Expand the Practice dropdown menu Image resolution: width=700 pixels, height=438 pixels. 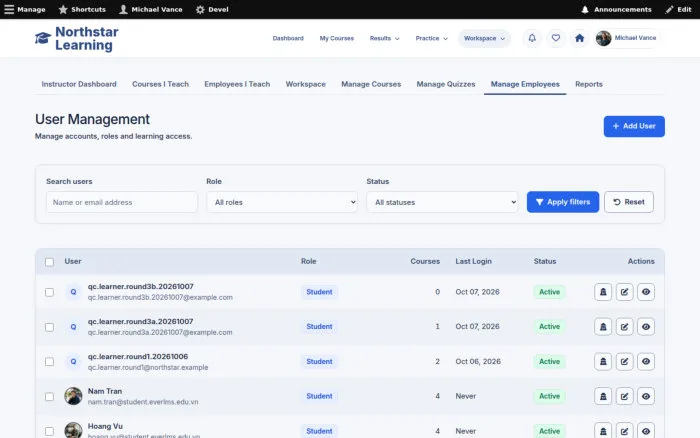click(x=431, y=38)
